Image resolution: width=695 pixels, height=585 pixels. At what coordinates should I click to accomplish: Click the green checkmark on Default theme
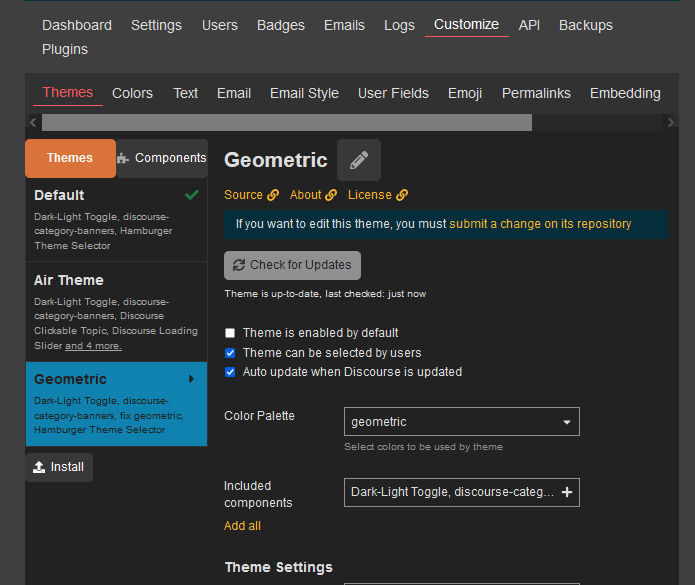point(192,194)
